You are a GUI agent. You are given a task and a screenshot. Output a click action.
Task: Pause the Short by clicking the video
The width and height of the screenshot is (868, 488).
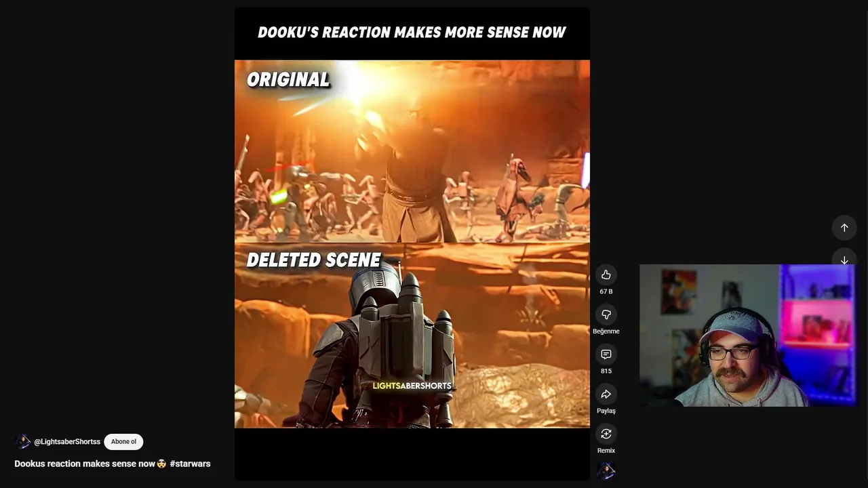412,244
